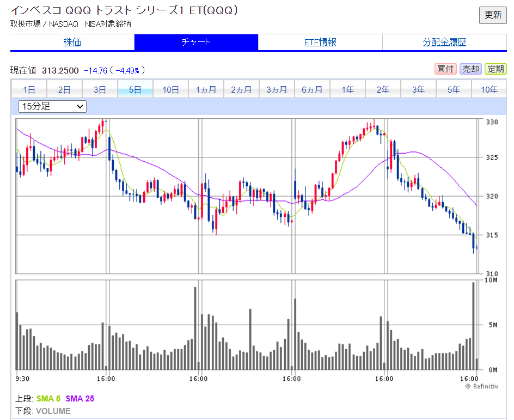Click the ETF title インベスコ QQQ トラスト
Image resolution: width=514 pixels, height=420 pixels.
click(x=124, y=10)
